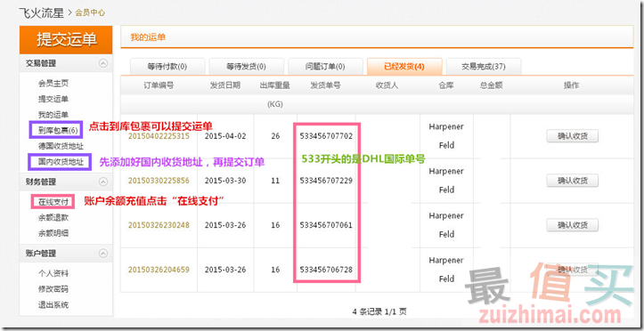Click 确认收货 for order 20150330225856
The image size is (644, 331).
pos(572,181)
